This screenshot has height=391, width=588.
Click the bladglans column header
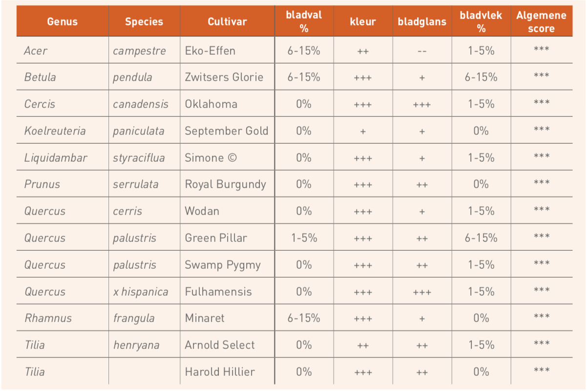pyautogui.click(x=422, y=22)
